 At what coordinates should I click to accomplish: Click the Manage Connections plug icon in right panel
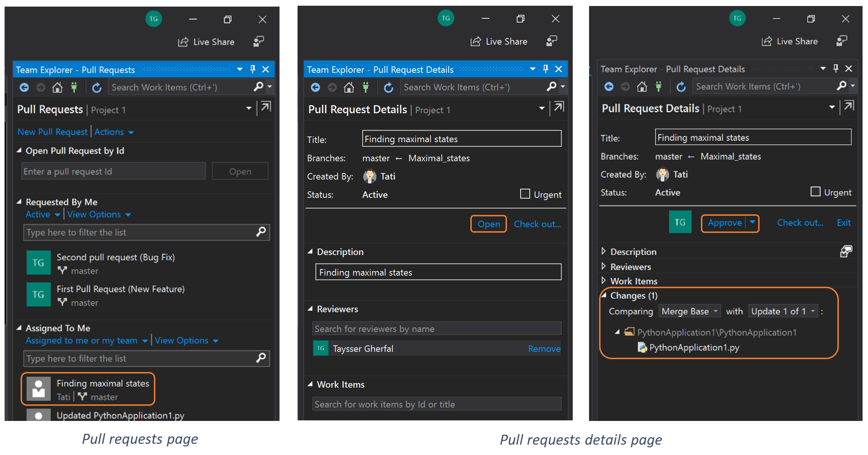[x=658, y=87]
